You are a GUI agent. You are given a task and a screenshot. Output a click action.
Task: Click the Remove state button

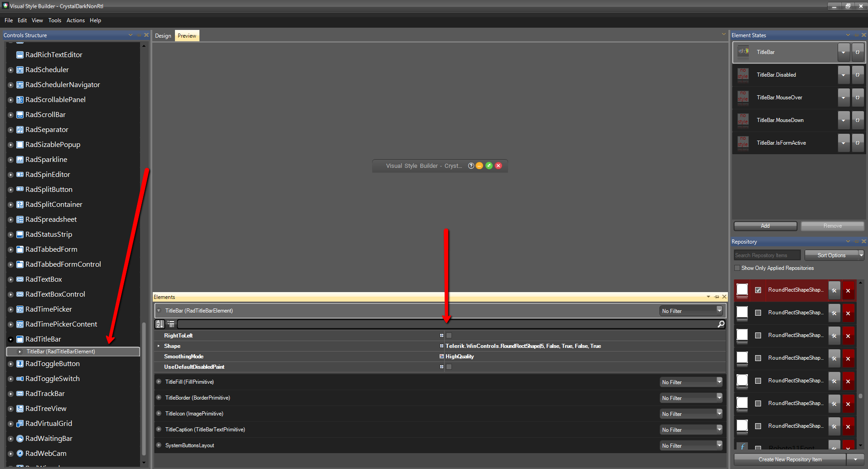click(832, 226)
